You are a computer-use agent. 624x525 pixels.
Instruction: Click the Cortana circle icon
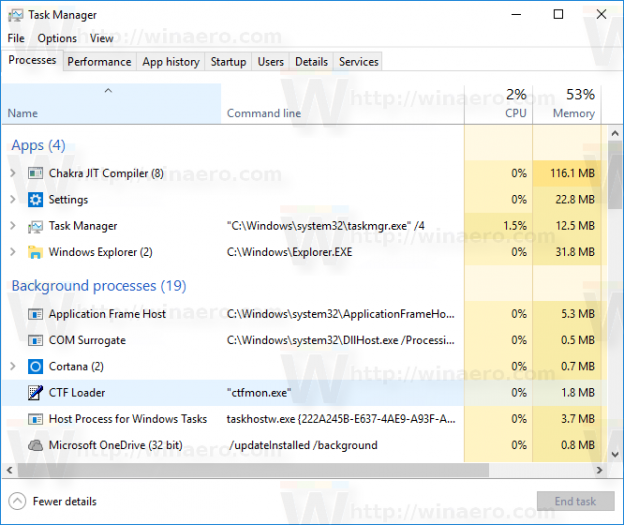(x=35, y=367)
